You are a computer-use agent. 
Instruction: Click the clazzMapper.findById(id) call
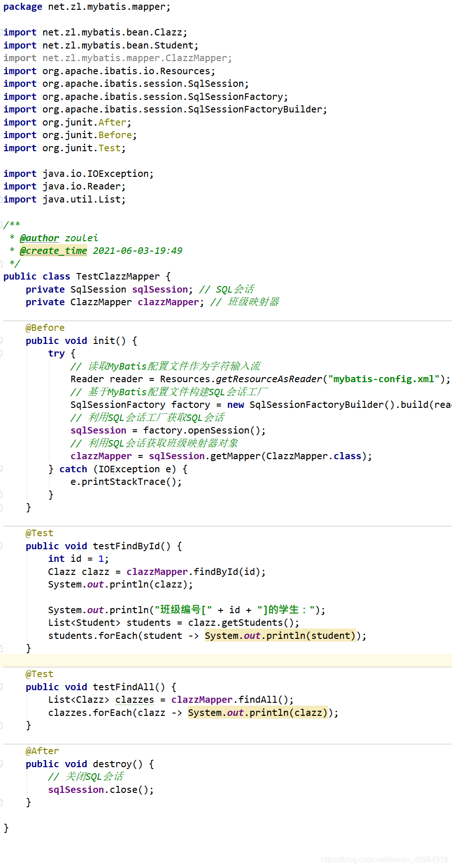pyautogui.click(x=193, y=572)
